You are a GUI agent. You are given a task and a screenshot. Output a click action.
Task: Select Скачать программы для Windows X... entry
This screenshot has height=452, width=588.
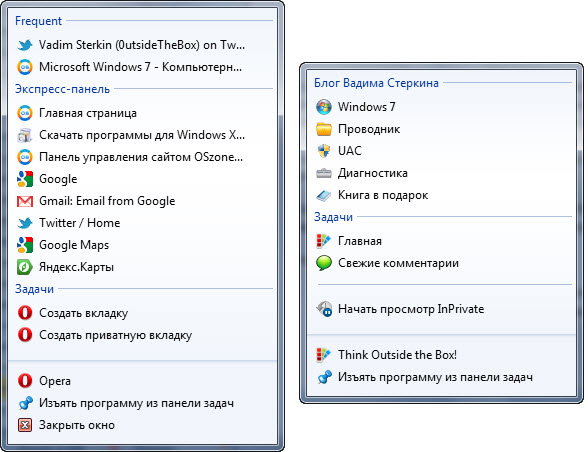pos(142,135)
